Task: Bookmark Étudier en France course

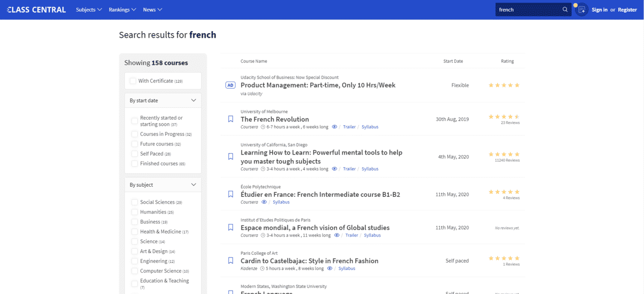Action: click(x=231, y=194)
